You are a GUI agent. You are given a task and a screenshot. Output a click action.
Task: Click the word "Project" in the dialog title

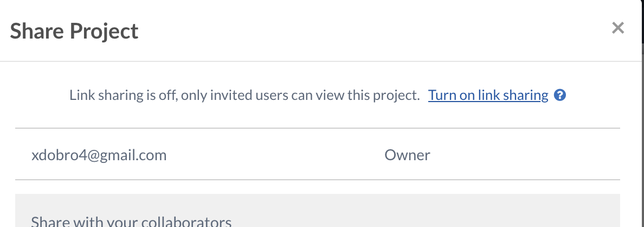tap(105, 31)
